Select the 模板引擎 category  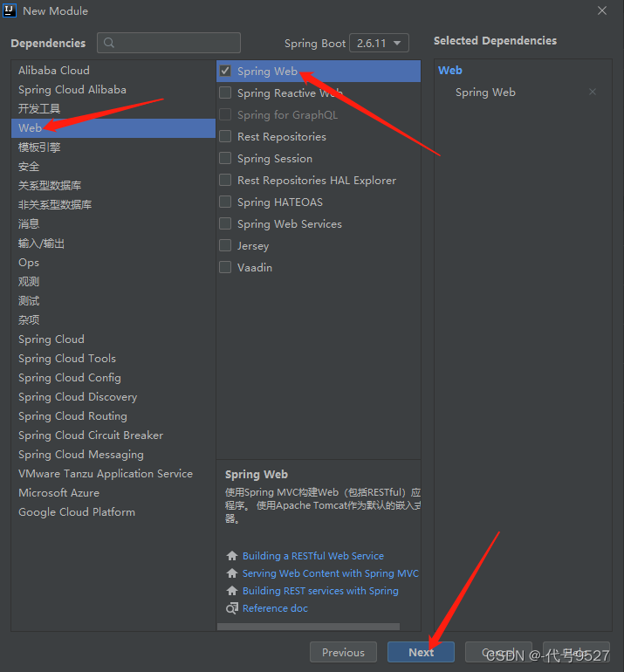coord(113,147)
